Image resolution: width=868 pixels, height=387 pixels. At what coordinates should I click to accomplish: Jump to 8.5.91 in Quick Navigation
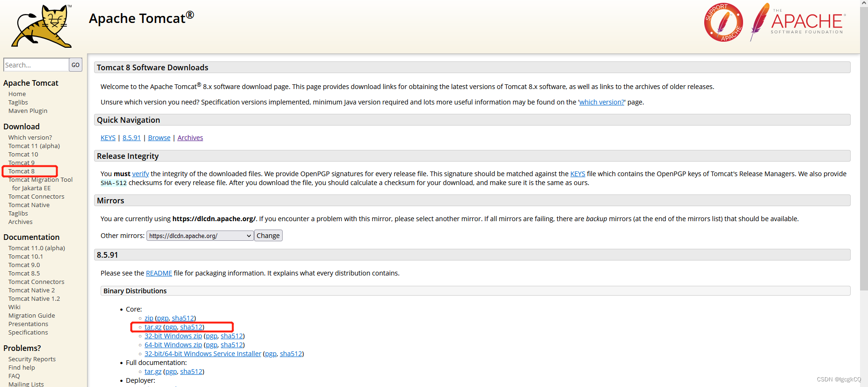(131, 138)
